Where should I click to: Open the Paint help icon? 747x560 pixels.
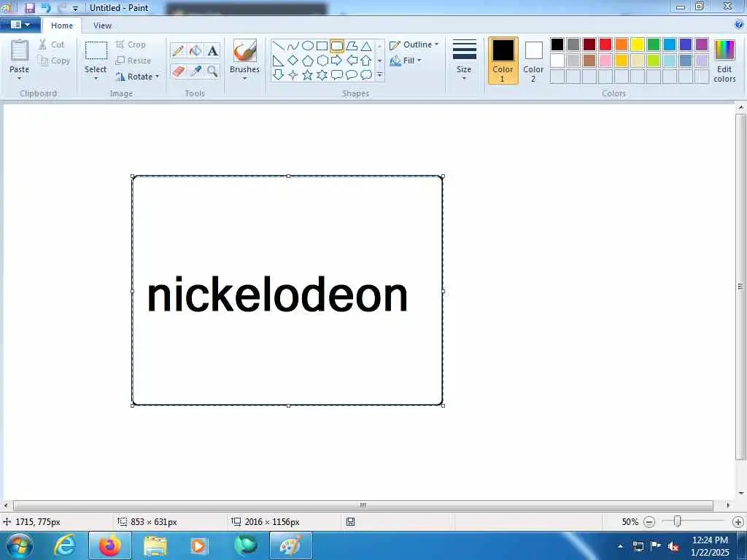click(739, 25)
